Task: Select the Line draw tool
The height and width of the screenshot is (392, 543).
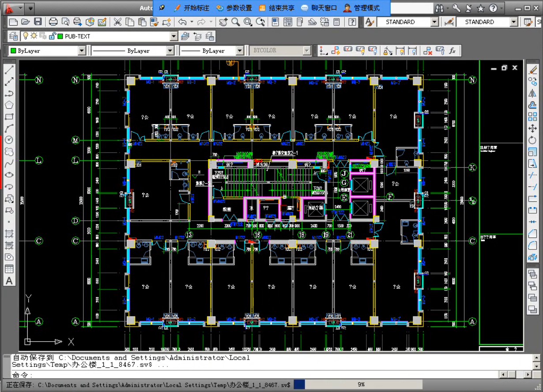Action: (x=9, y=71)
